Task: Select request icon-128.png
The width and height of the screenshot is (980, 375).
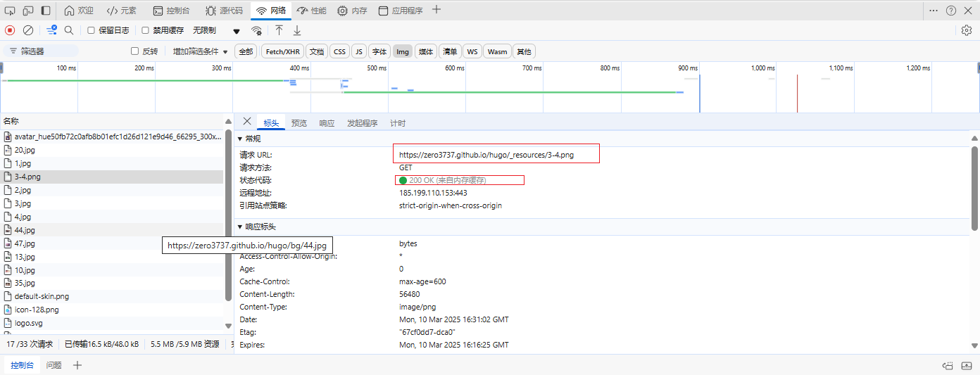Action: [x=112, y=310]
